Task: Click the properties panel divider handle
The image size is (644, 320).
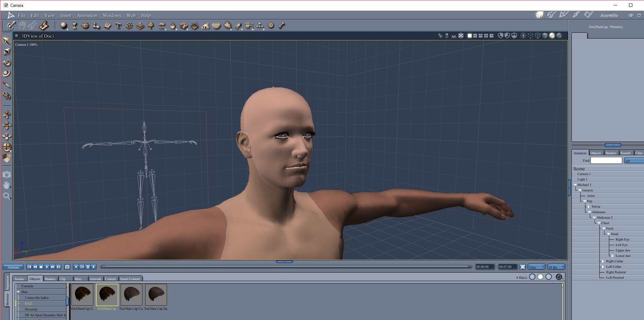Action: [x=613, y=145]
